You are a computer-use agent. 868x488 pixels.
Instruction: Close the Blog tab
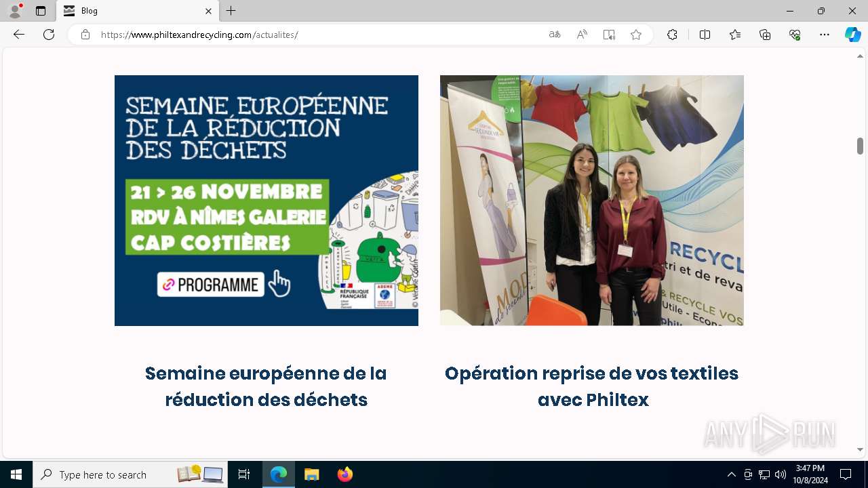pyautogui.click(x=208, y=11)
